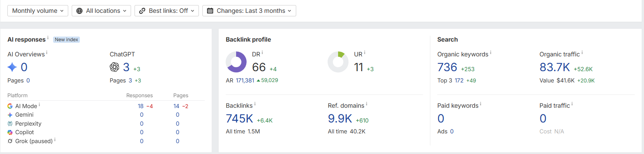The height and width of the screenshot is (154, 644).
Task: Open the AI Overviews count 0
Action: click(x=24, y=67)
